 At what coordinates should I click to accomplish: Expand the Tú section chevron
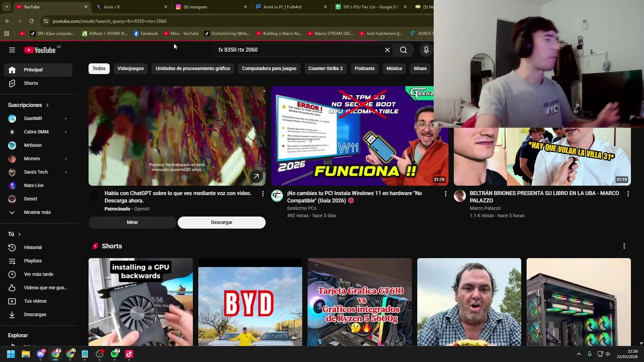(x=20, y=234)
